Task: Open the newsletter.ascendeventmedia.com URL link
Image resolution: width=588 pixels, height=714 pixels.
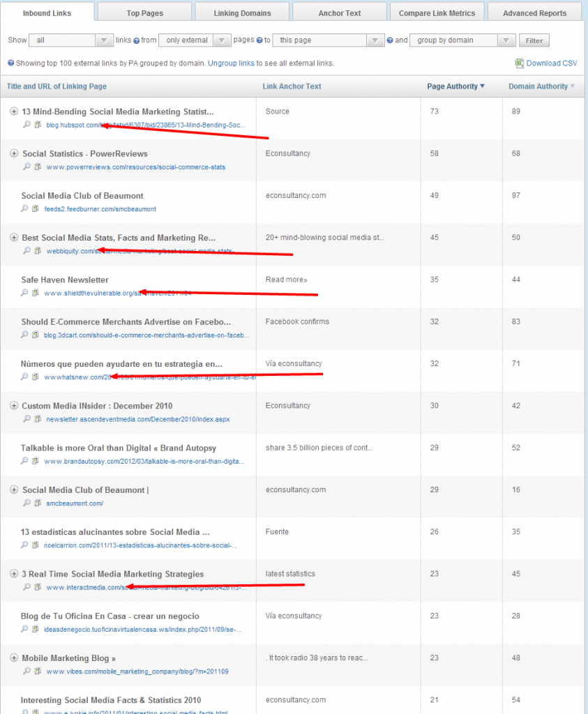Action: pos(138,419)
